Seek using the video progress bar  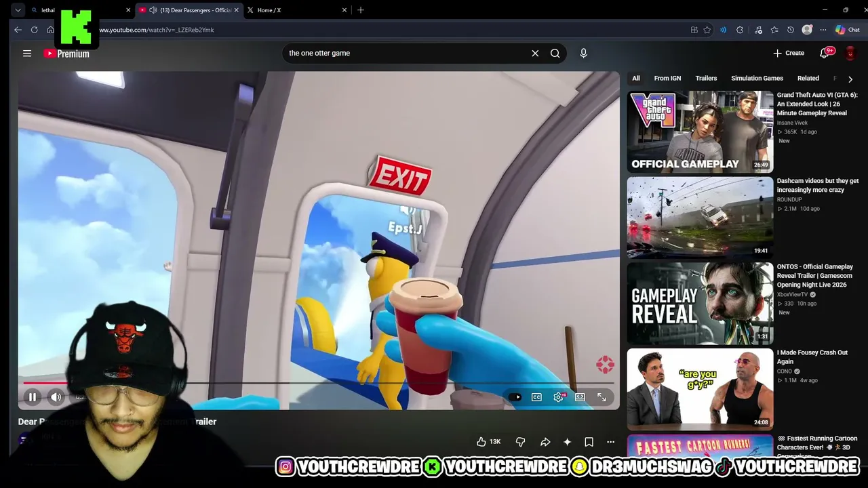[318, 384]
